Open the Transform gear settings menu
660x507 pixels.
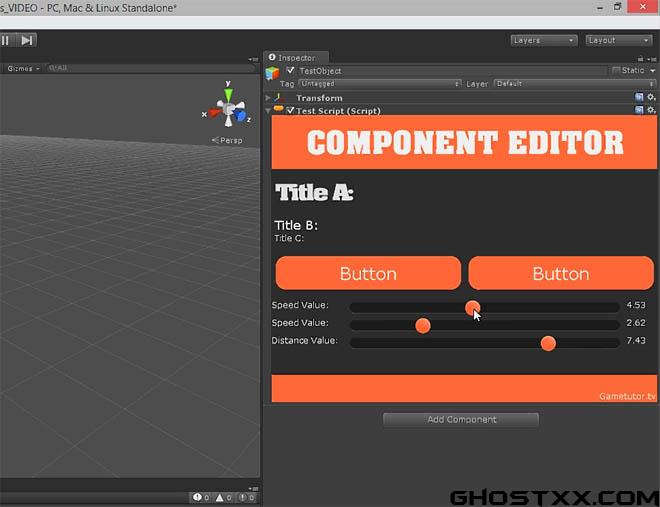(x=651, y=97)
